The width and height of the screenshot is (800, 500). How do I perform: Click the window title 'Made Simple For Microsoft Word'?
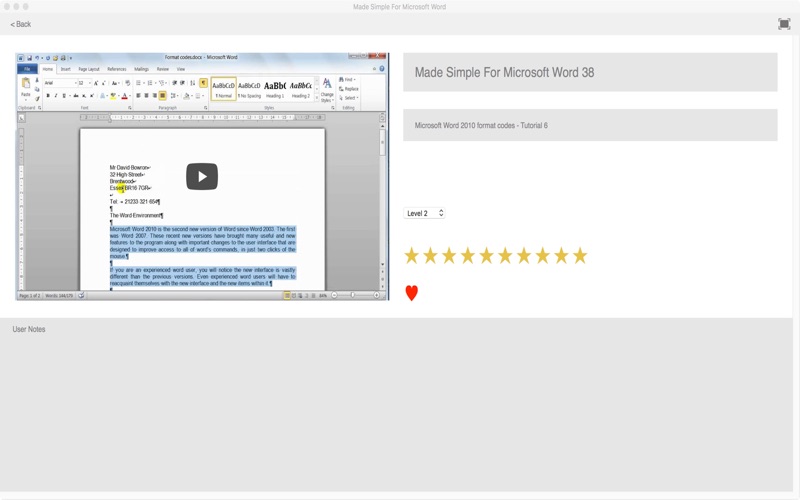click(399, 7)
